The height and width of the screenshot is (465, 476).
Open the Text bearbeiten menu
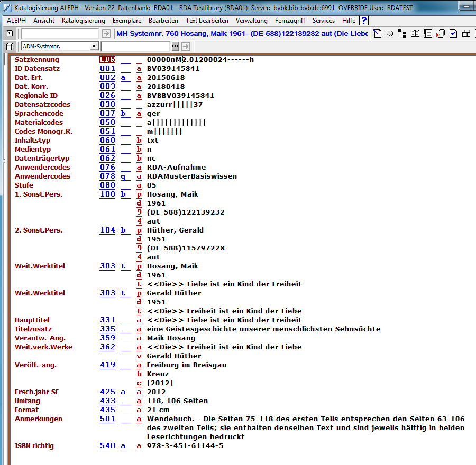(207, 21)
